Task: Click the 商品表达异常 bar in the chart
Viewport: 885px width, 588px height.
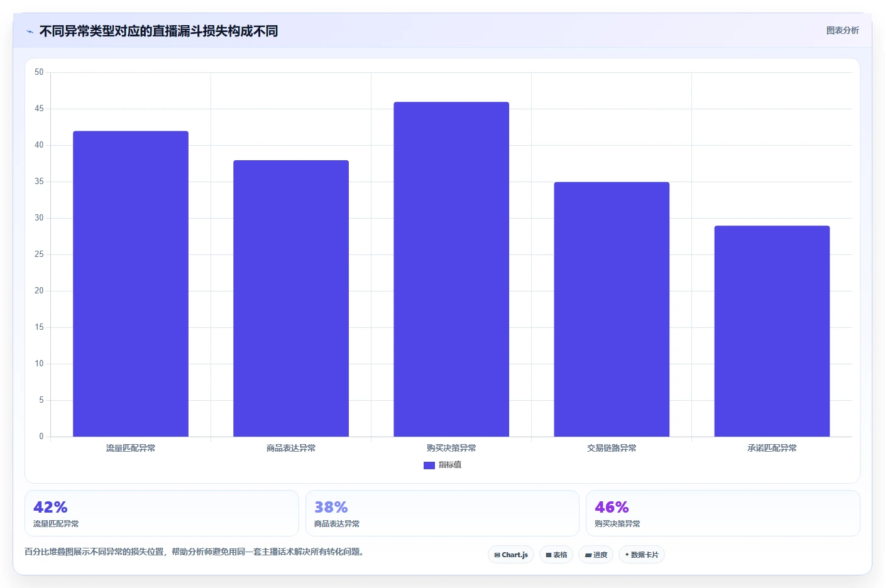Action: tap(291, 298)
